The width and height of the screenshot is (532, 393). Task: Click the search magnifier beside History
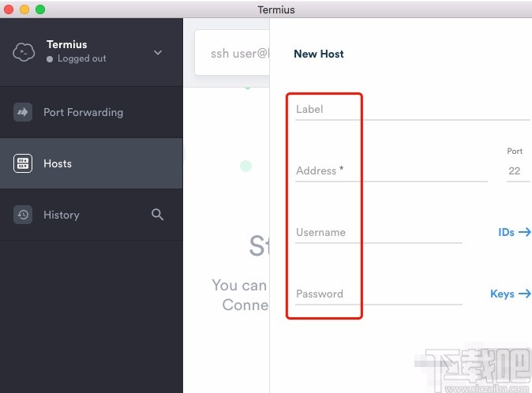(157, 215)
